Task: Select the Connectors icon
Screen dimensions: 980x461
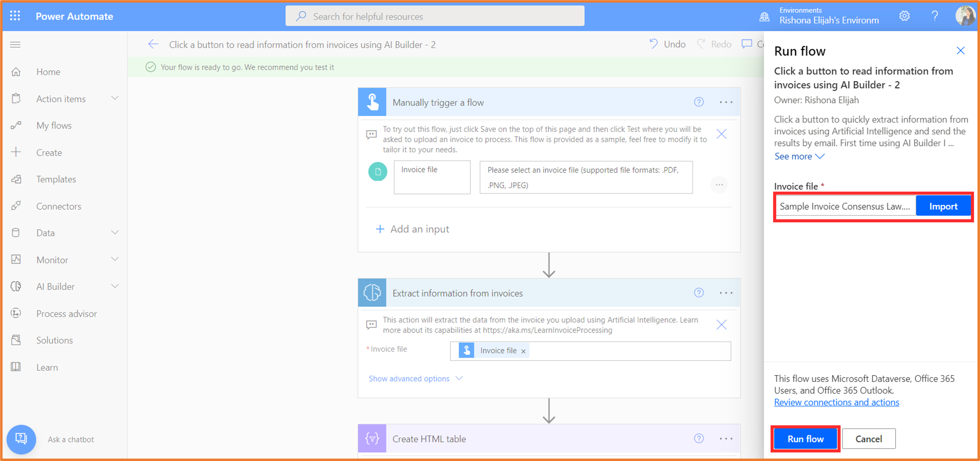Action: point(16,206)
